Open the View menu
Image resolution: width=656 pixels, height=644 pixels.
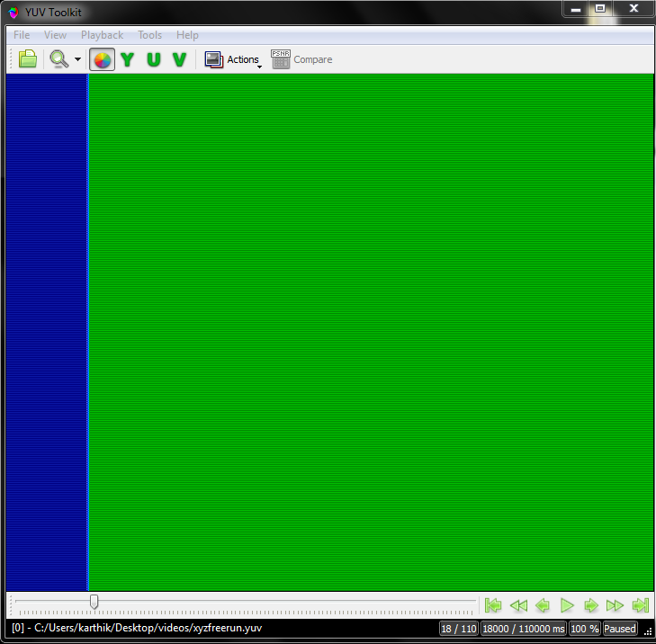(55, 35)
